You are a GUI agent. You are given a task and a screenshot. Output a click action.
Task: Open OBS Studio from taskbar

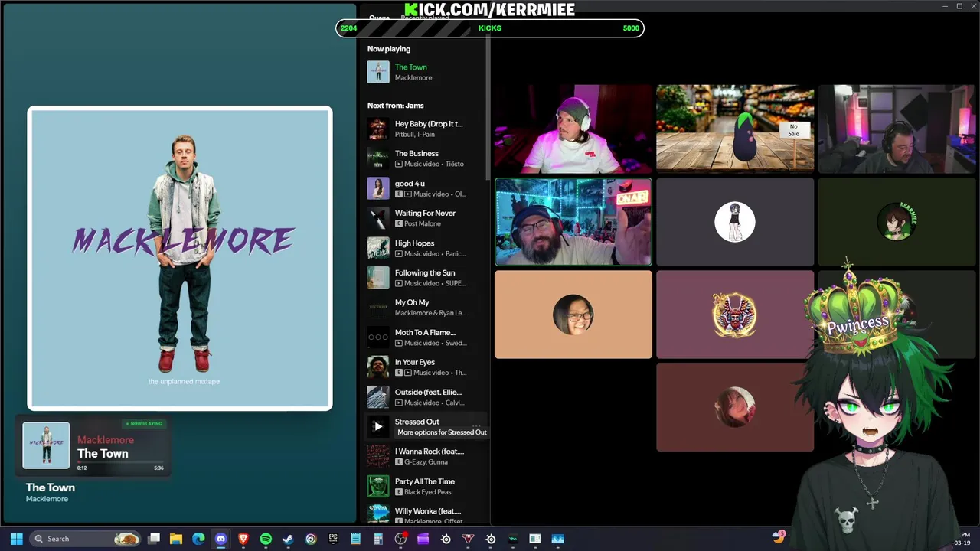[400, 539]
